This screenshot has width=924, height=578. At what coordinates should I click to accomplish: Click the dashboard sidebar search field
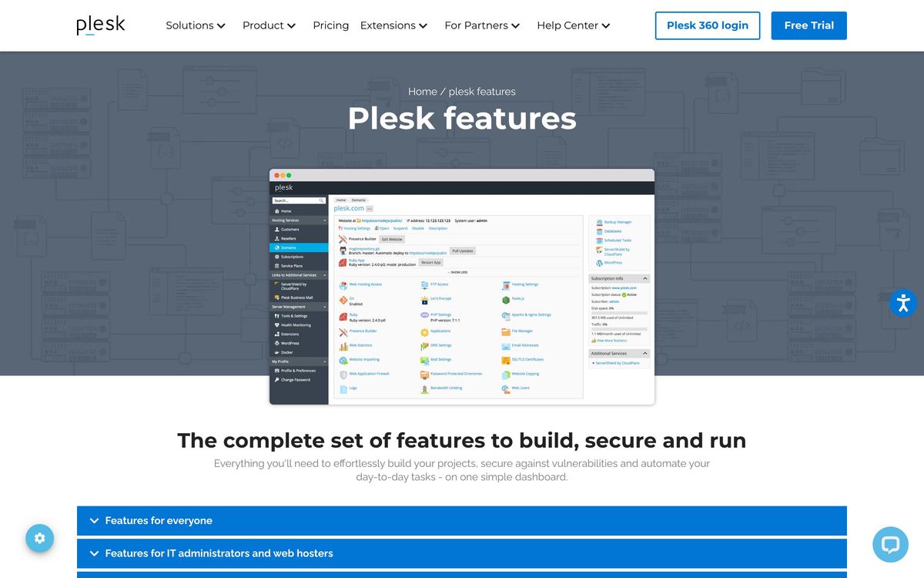pyautogui.click(x=299, y=200)
